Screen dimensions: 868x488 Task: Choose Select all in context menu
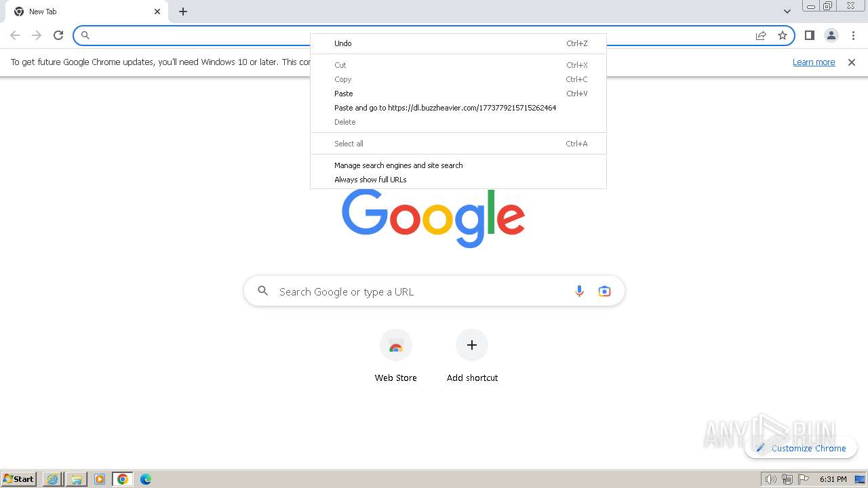tap(458, 144)
